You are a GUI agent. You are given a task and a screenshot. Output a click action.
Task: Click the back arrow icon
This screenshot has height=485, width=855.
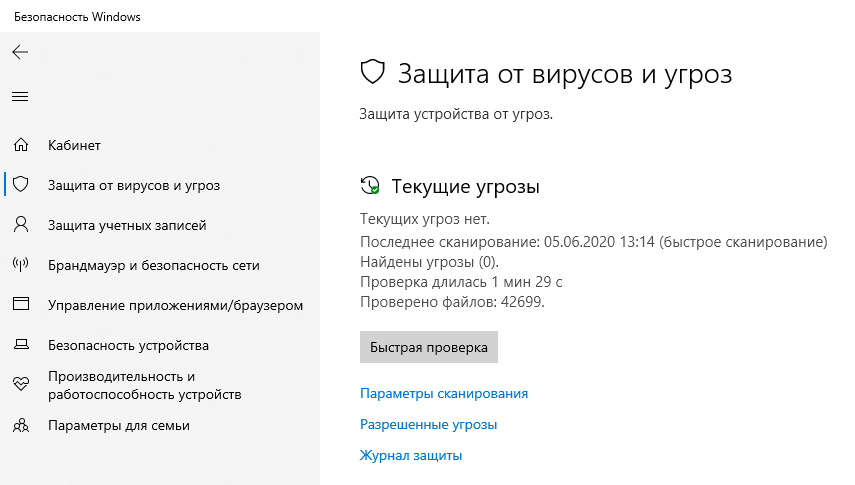pyautogui.click(x=20, y=52)
